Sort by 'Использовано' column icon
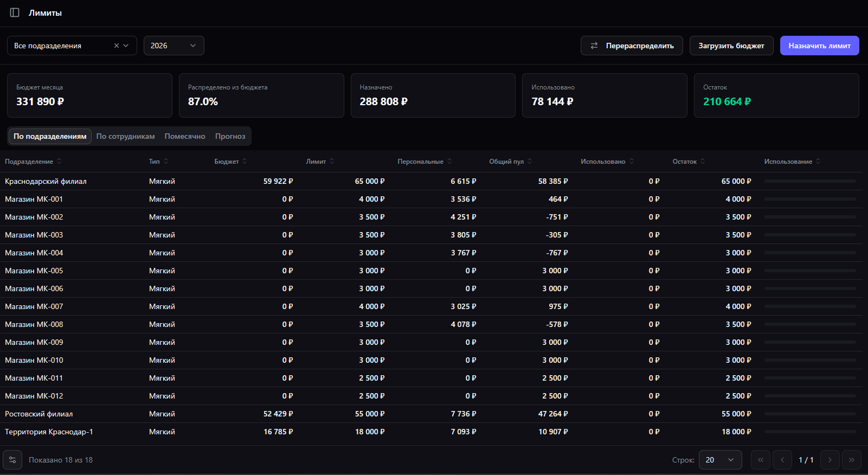This screenshot has width=868, height=475. [x=632, y=161]
